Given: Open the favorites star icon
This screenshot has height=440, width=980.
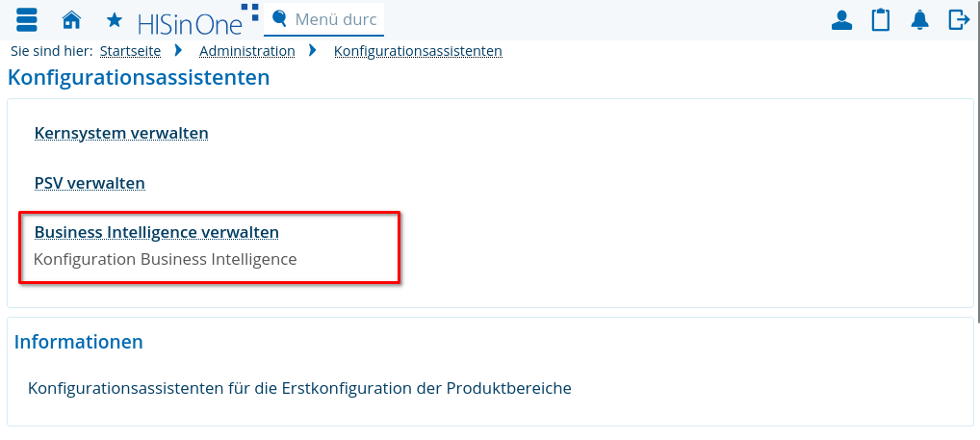Looking at the screenshot, I should (114, 19).
